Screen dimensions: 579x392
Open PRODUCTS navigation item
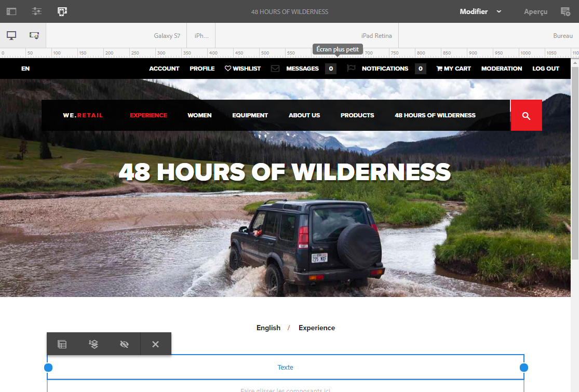tap(357, 115)
